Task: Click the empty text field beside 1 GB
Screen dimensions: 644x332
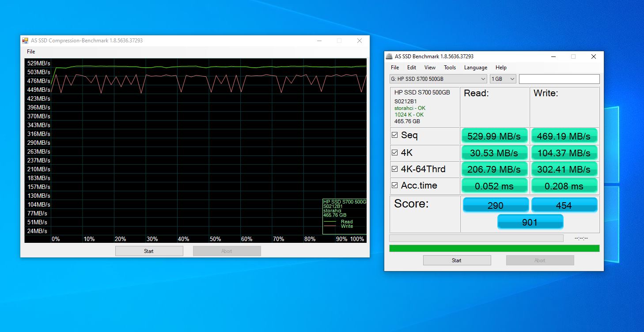Action: point(559,79)
